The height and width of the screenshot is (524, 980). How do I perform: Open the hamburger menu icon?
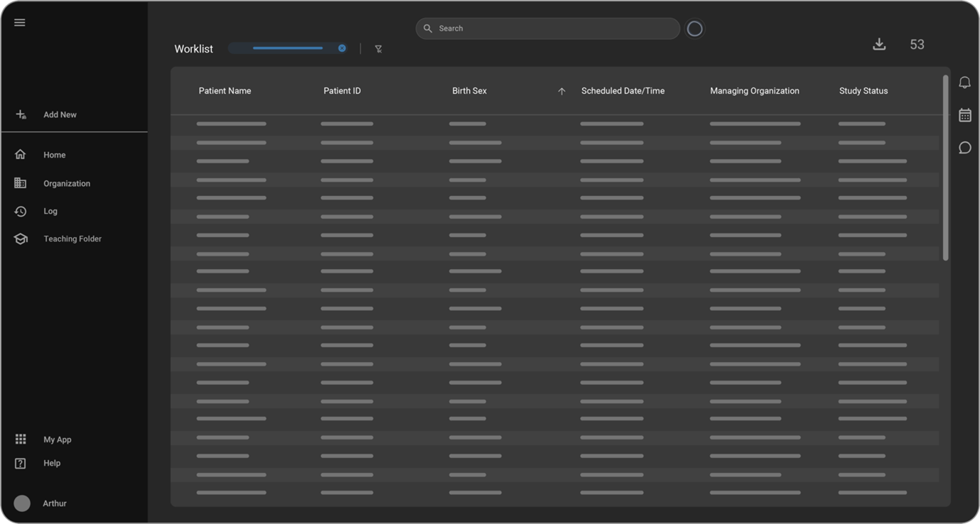point(20,23)
